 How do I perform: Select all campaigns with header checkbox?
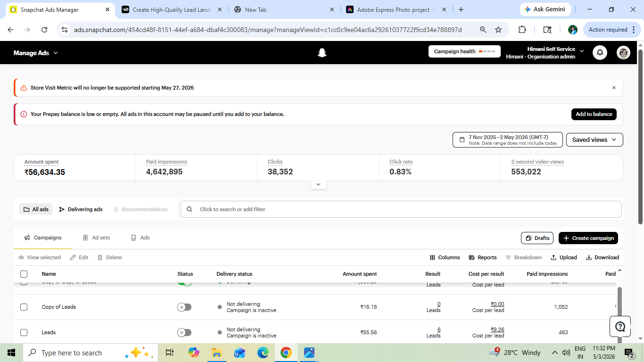coord(24,274)
